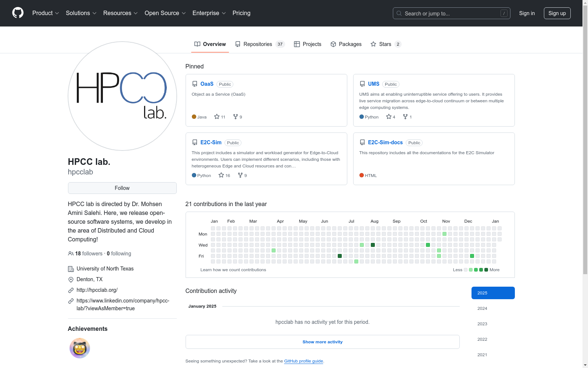View forks of UMS repository
This screenshot has height=368, width=588.
click(407, 117)
